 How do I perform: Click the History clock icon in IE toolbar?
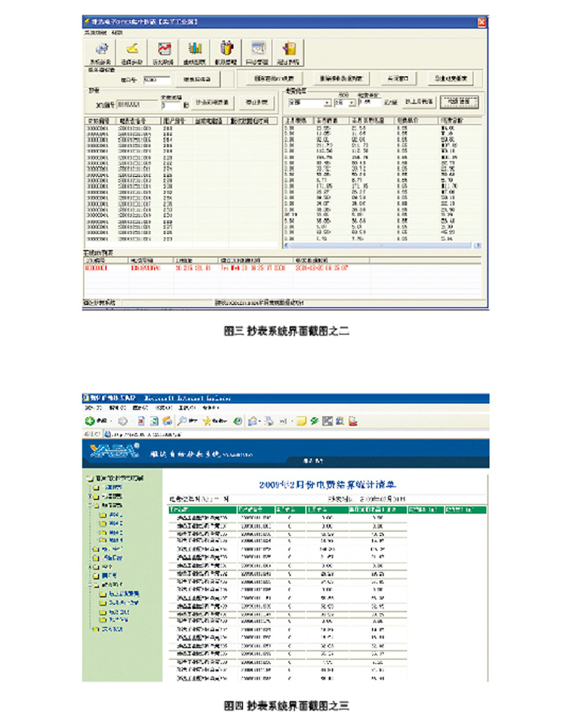[238, 421]
